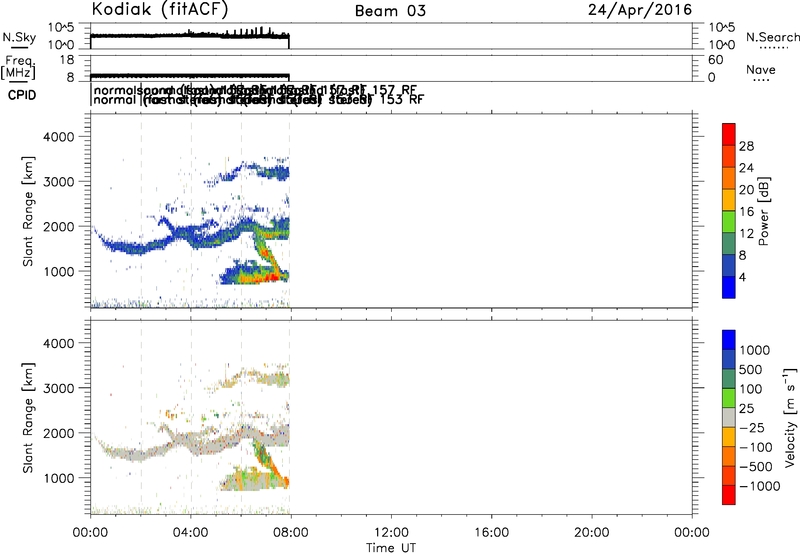Click the "Nave" legend label
The image size is (800, 554).
pos(760,70)
